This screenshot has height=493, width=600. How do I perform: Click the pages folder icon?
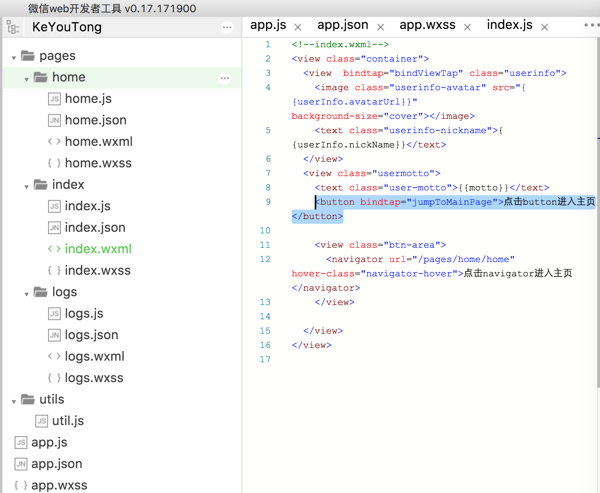click(28, 56)
